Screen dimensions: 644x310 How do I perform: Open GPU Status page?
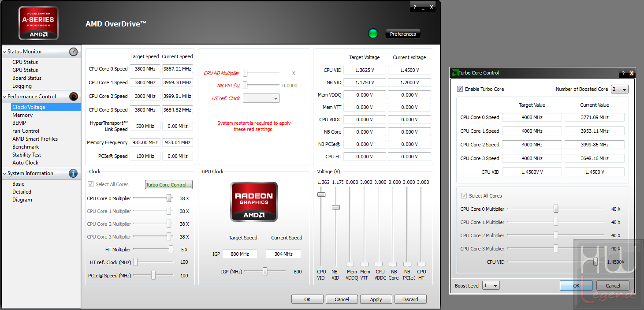tap(25, 70)
